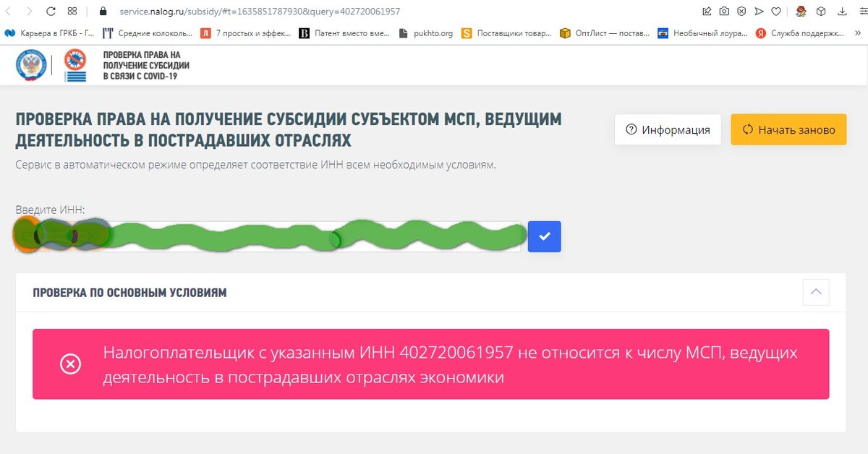
Task: Reload the page with the refresh icon
Action: (49, 11)
